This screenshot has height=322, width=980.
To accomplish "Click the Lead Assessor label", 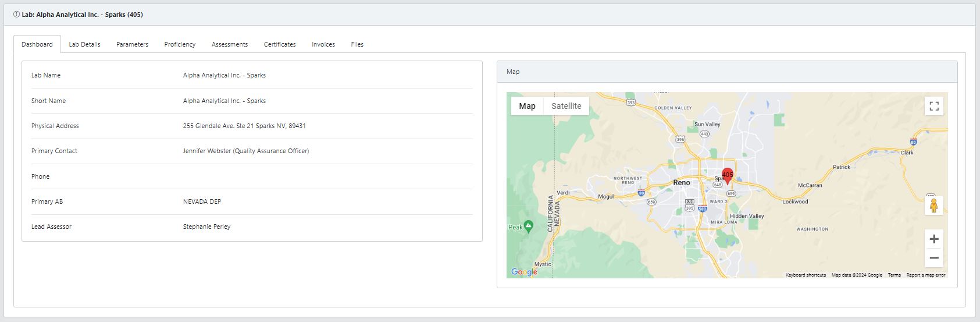I will coord(51,227).
